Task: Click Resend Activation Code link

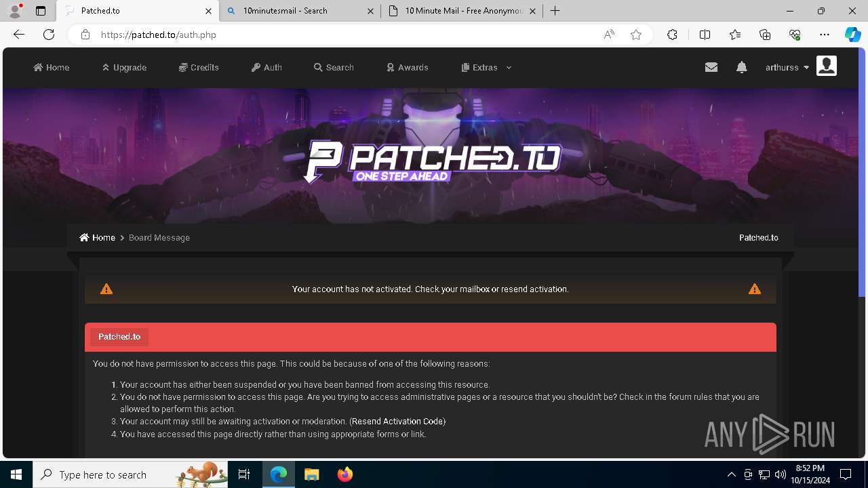Action: point(397,421)
